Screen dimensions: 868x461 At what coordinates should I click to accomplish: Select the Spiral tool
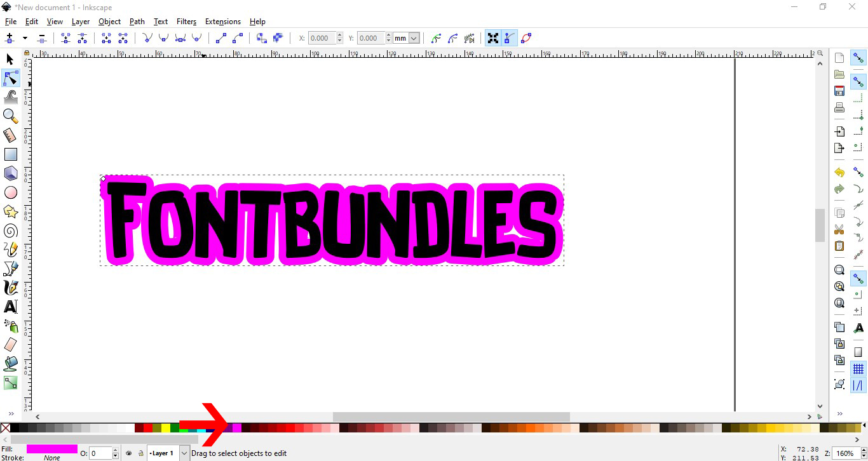tap(10, 230)
